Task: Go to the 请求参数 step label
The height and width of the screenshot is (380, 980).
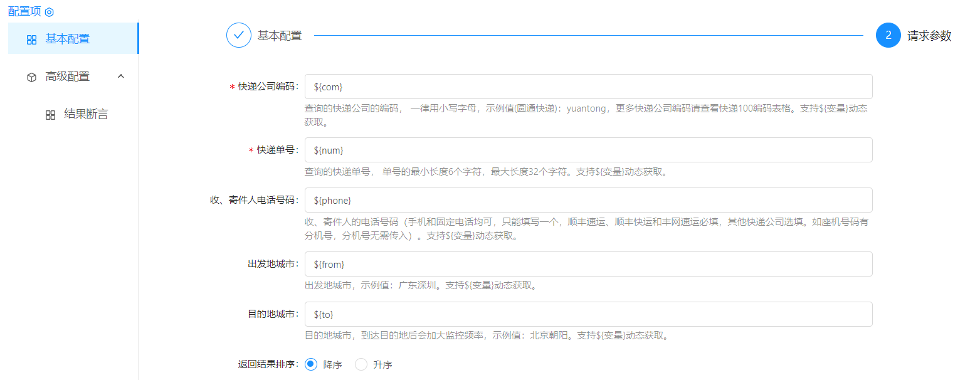Action: 929,36
